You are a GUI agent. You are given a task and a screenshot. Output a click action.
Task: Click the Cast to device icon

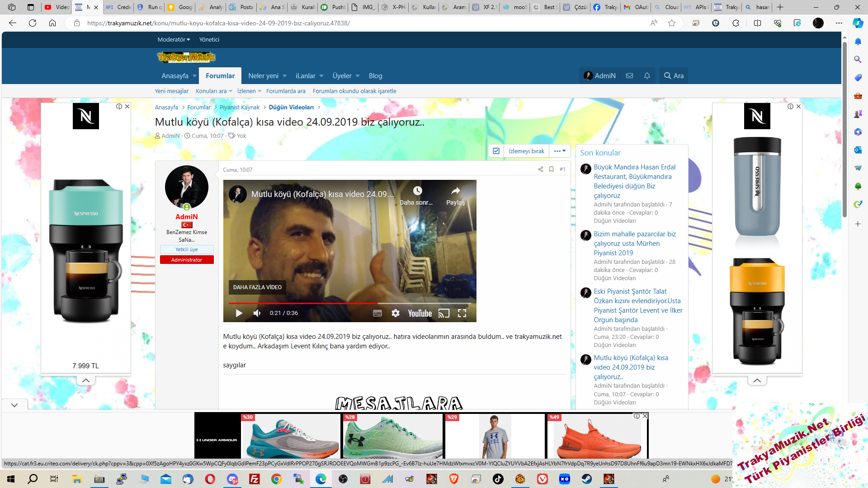pyautogui.click(x=443, y=313)
